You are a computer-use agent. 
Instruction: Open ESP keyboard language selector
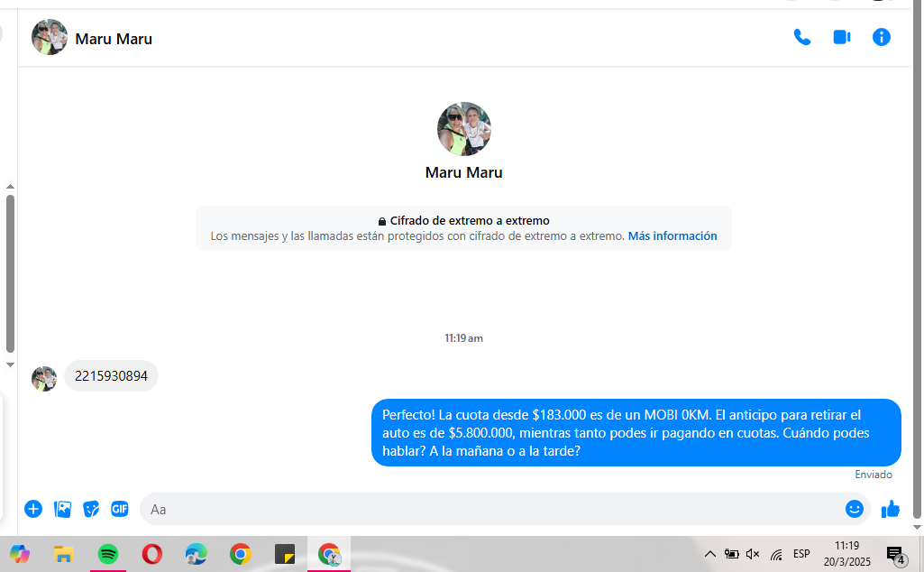[800, 554]
